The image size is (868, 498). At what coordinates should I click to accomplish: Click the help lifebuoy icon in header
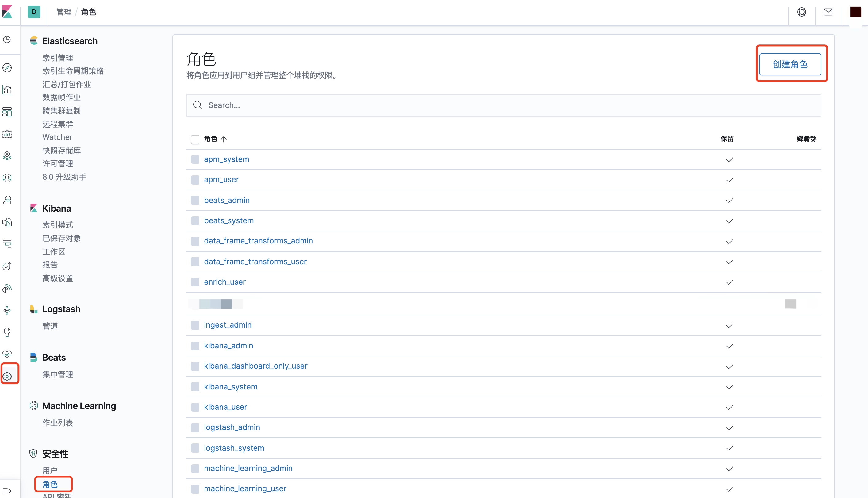tap(802, 12)
